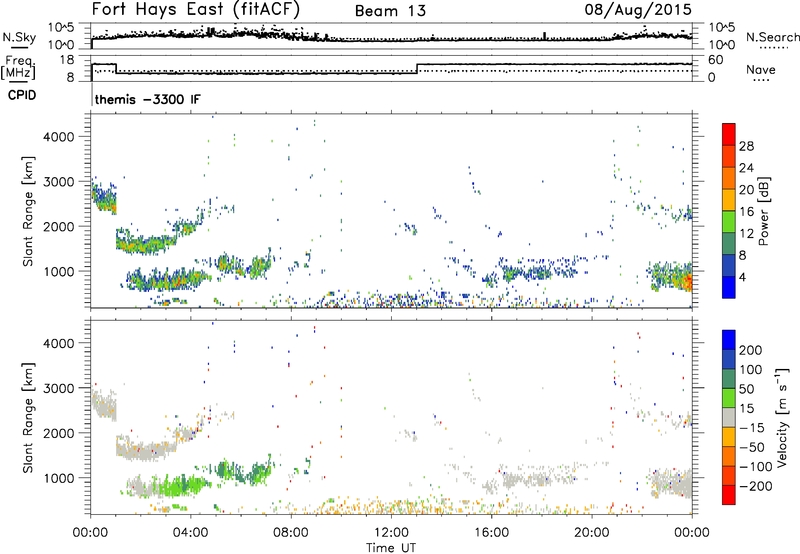
Task: Click the blue top segment of velocity colorbar
Action: (729, 340)
